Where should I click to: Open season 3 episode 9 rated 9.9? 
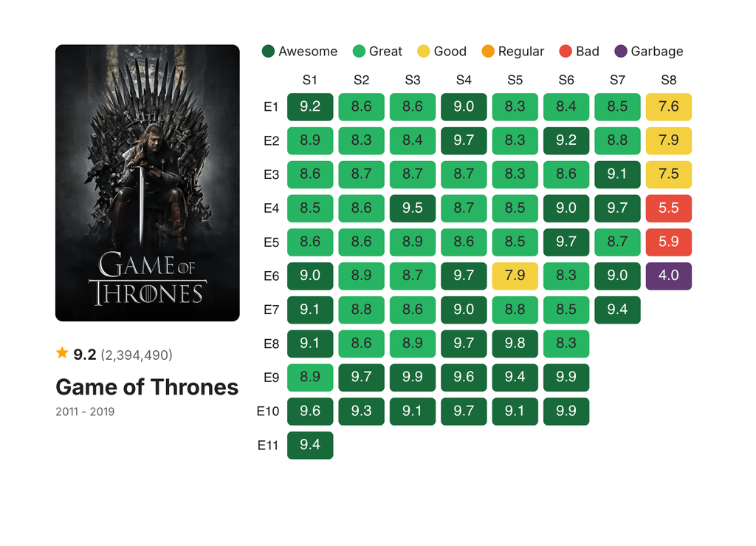(413, 377)
